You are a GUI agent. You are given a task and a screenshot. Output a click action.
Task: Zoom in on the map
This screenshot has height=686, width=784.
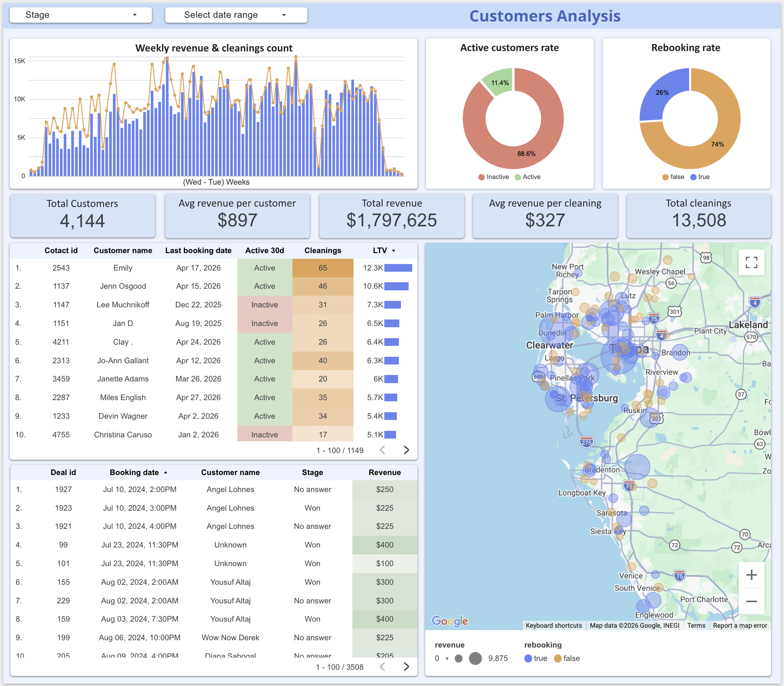pyautogui.click(x=752, y=575)
